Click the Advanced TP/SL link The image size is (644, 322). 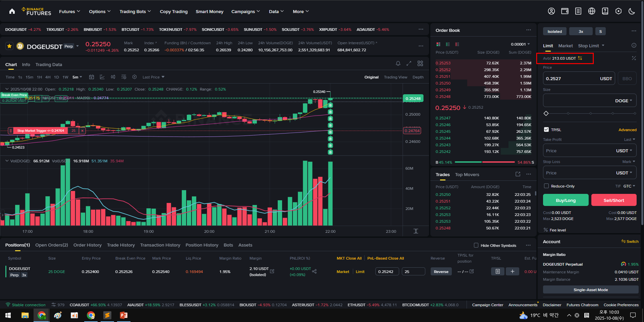tap(627, 130)
